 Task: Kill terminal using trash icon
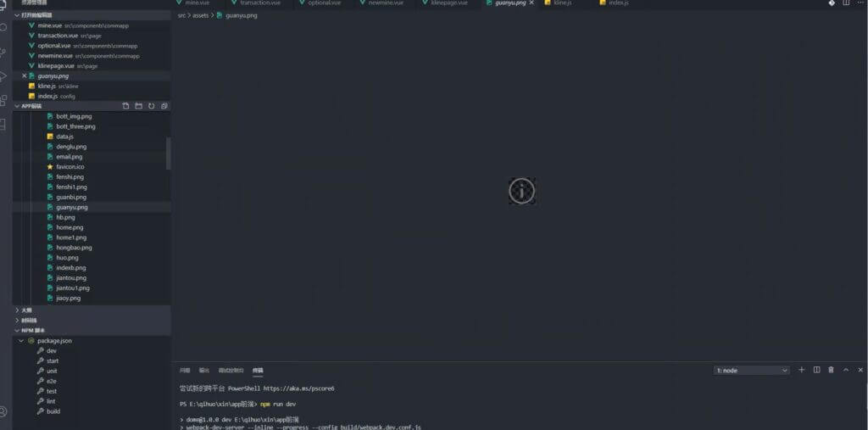click(831, 370)
